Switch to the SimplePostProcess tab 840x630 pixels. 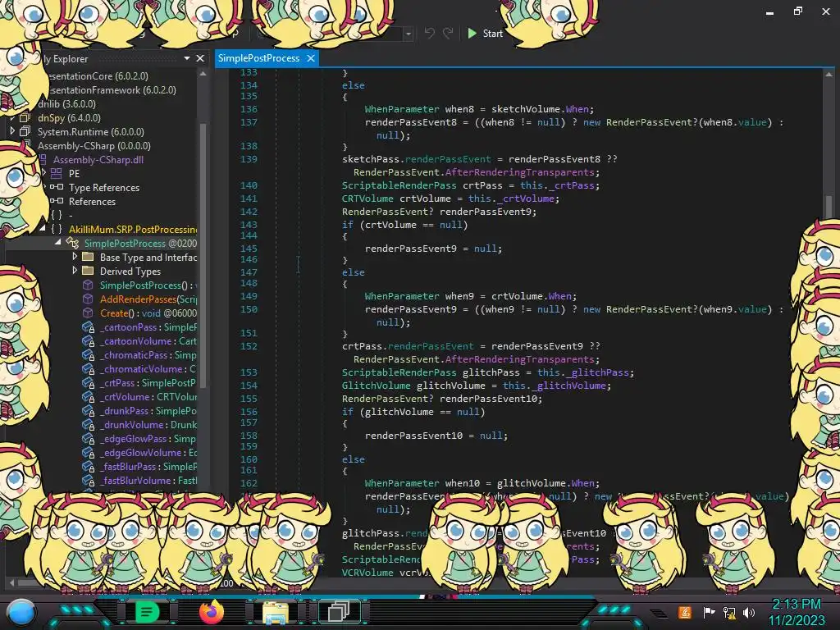click(258, 58)
